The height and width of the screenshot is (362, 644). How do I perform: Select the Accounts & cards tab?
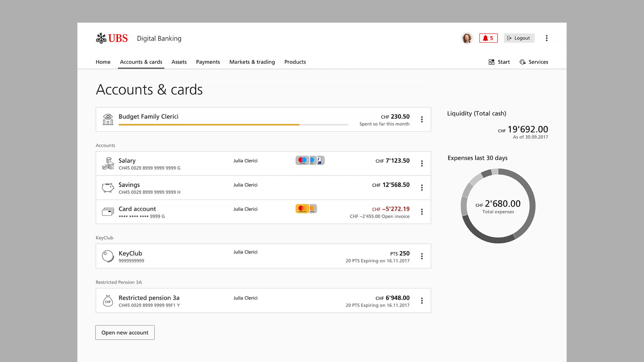[141, 62]
